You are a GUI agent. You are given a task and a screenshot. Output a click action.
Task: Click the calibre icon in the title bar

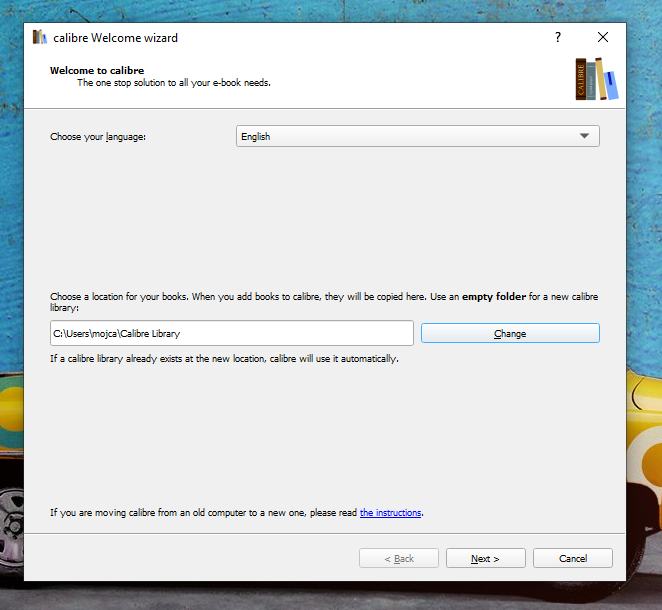pos(40,38)
